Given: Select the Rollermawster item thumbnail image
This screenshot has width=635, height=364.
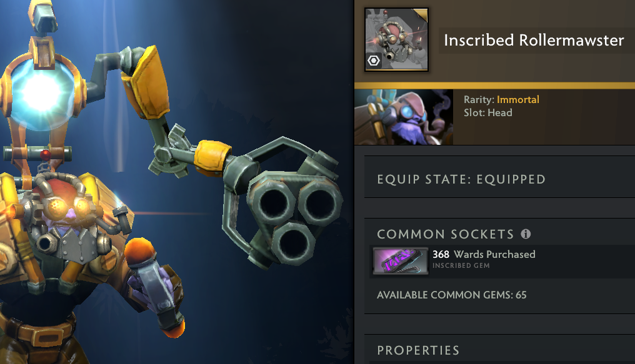Looking at the screenshot, I should click(396, 39).
